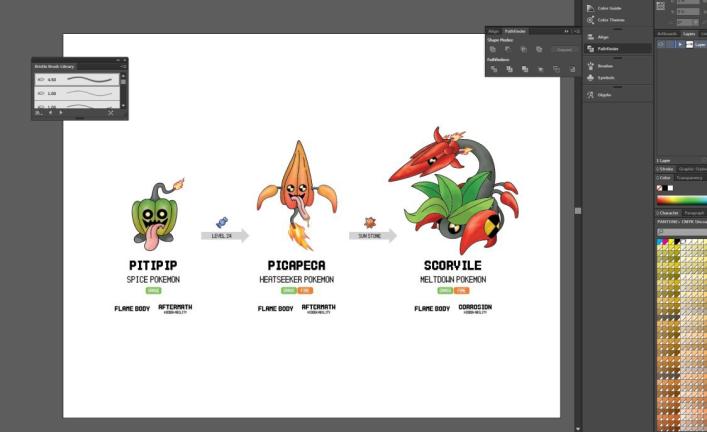Apply Crop pathfinder
Image resolution: width=707 pixels, height=432 pixels.
[x=541, y=69]
